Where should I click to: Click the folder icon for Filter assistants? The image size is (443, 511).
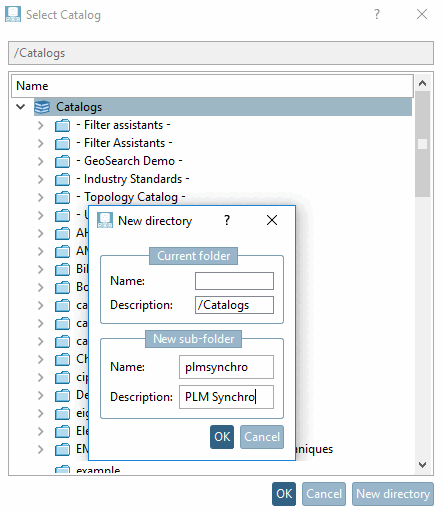(62, 126)
